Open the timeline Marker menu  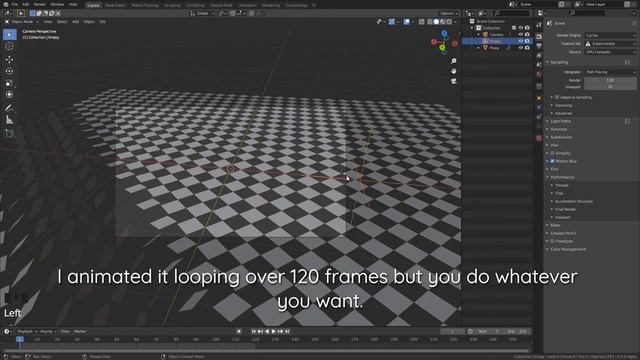point(80,331)
